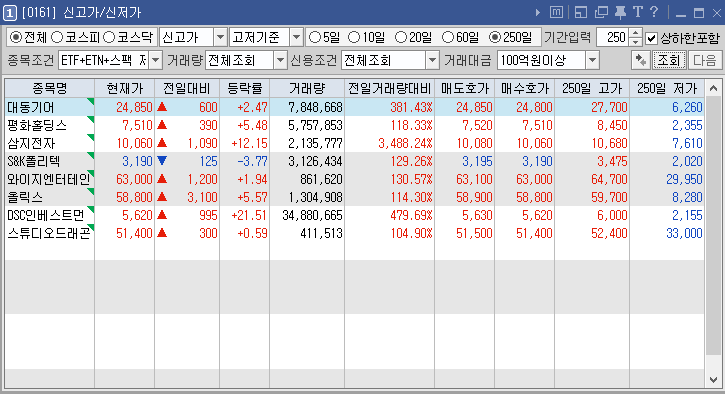Viewport: 725px width, 394px height.
Task: Sort by the 거래량 column header
Action: (x=307, y=88)
